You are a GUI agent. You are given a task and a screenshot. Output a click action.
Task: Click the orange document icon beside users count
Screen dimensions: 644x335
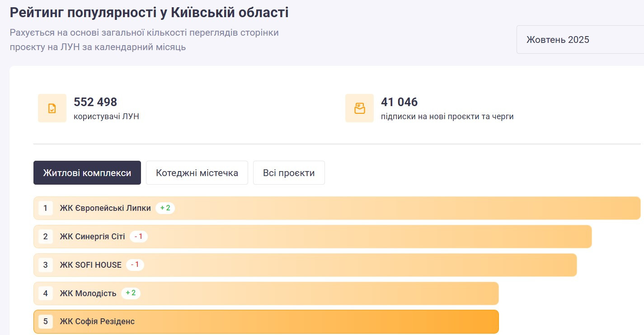(52, 108)
